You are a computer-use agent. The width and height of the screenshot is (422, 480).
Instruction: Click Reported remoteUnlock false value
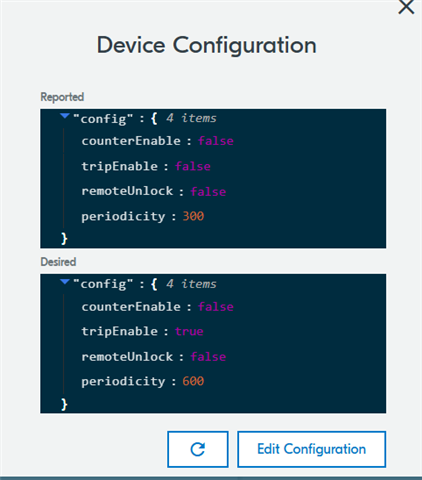(208, 191)
